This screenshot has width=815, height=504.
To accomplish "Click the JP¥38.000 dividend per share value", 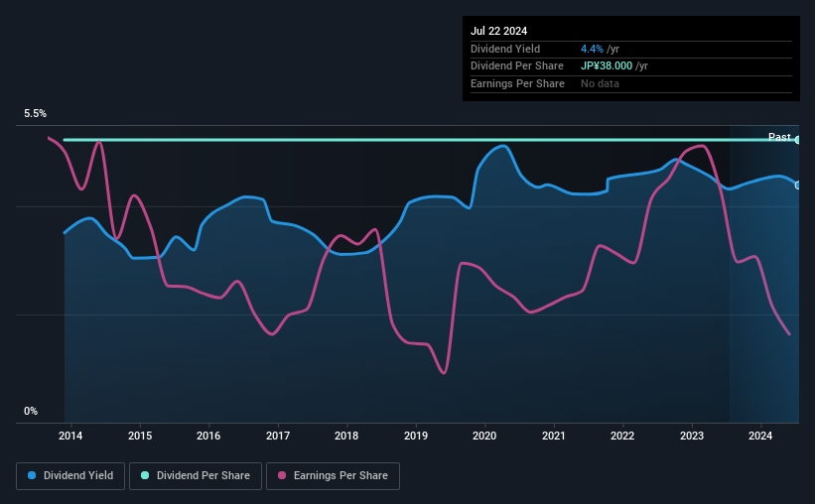I will tap(607, 66).
